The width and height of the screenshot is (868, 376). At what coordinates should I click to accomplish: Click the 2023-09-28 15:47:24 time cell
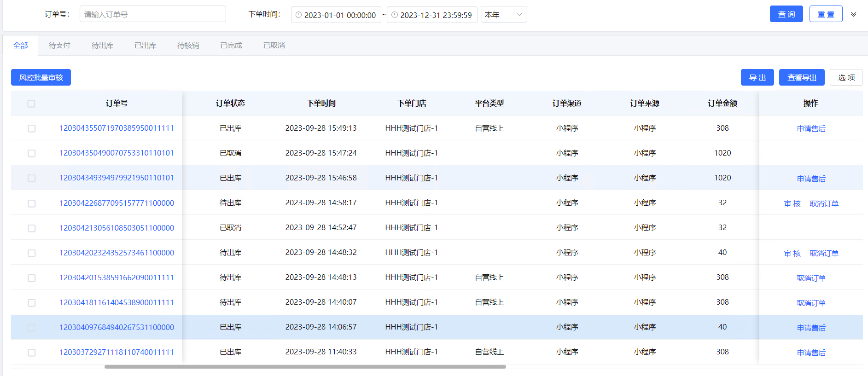pos(321,153)
